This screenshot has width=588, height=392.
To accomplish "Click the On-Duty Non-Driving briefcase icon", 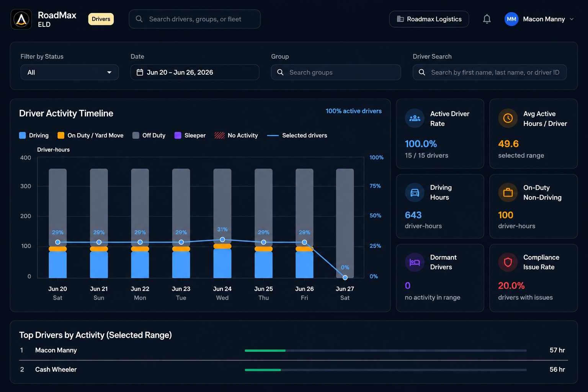I will (508, 193).
